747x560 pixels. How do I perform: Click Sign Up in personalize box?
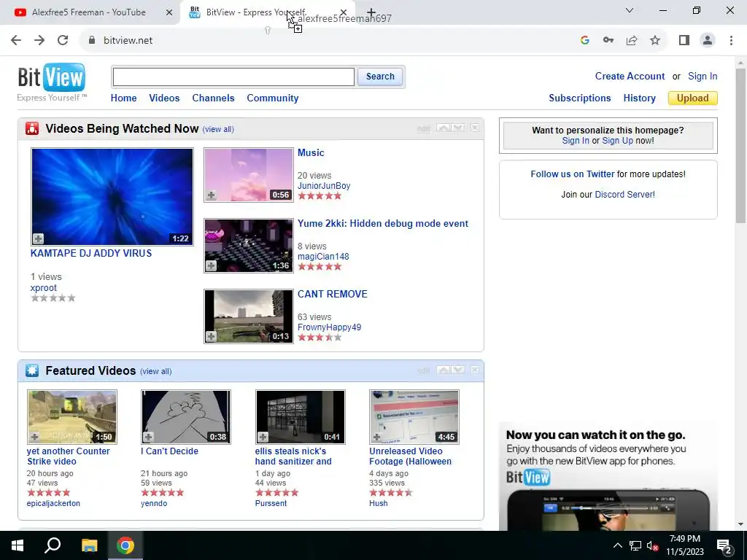coord(617,141)
